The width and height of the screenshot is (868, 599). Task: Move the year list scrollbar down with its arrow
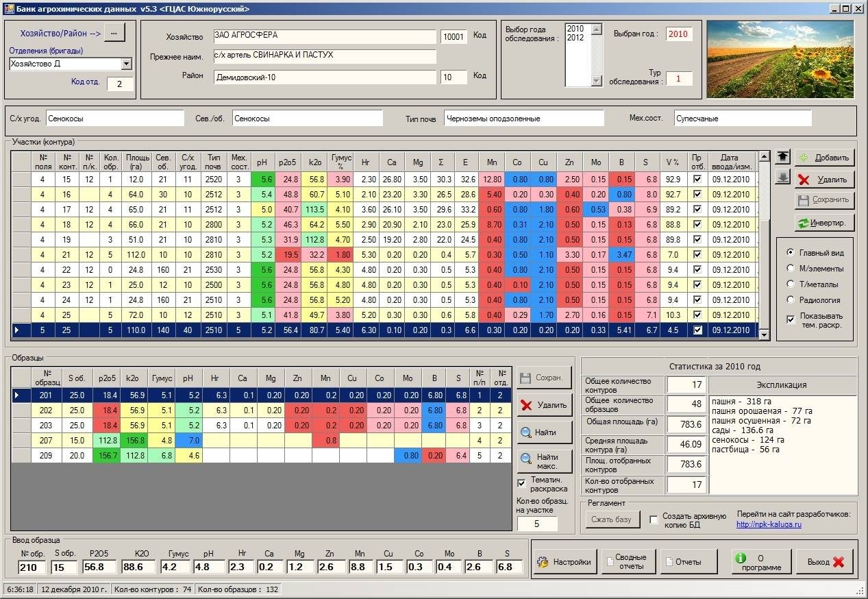596,81
